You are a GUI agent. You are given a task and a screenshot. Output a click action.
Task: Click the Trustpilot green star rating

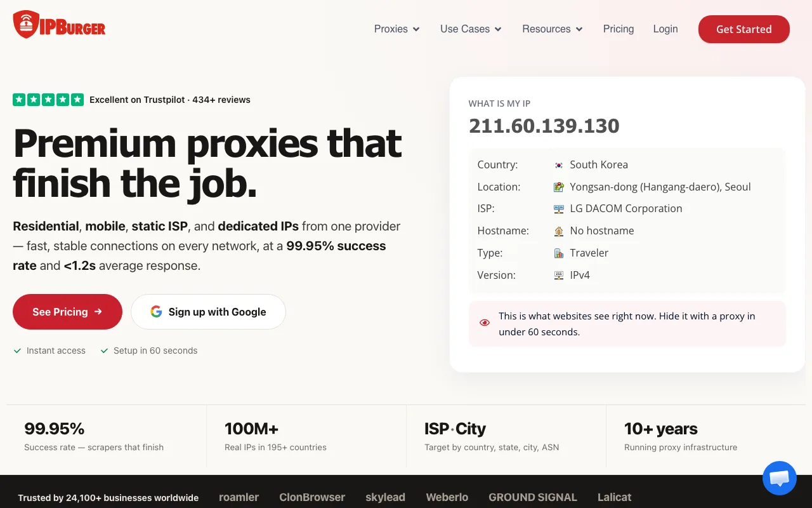(48, 100)
